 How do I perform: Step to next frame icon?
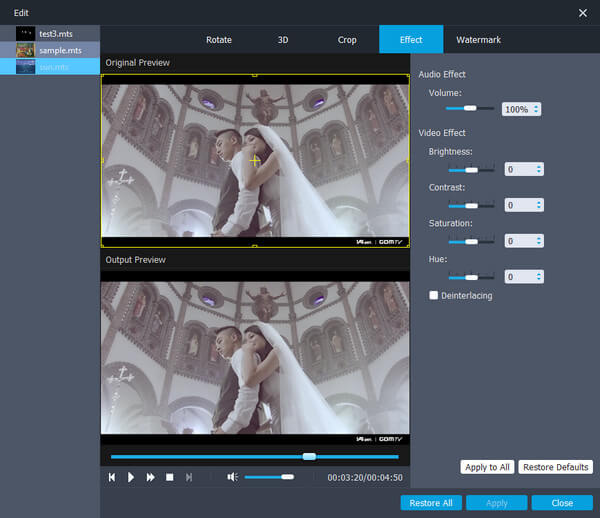[189, 477]
